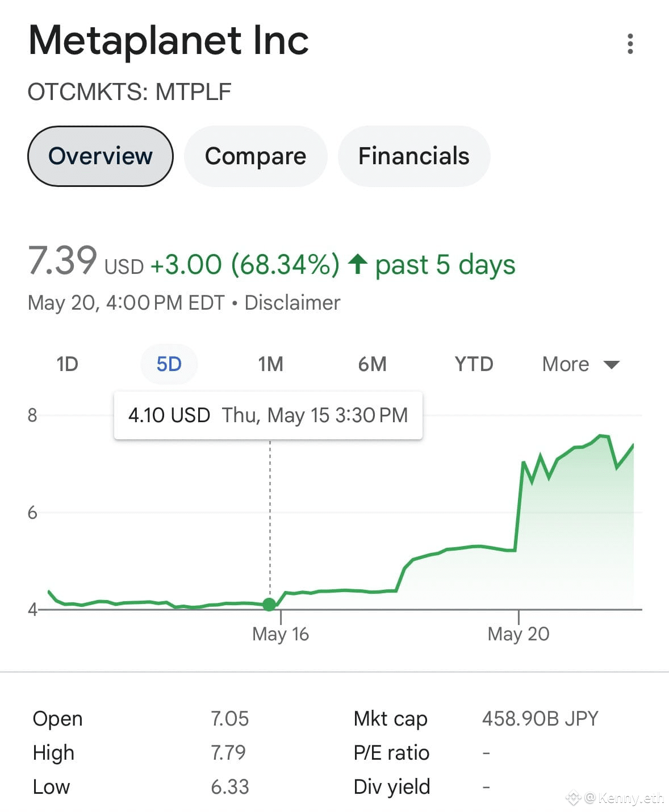
Task: Click the past 5 days text
Action: pyautogui.click(x=445, y=265)
